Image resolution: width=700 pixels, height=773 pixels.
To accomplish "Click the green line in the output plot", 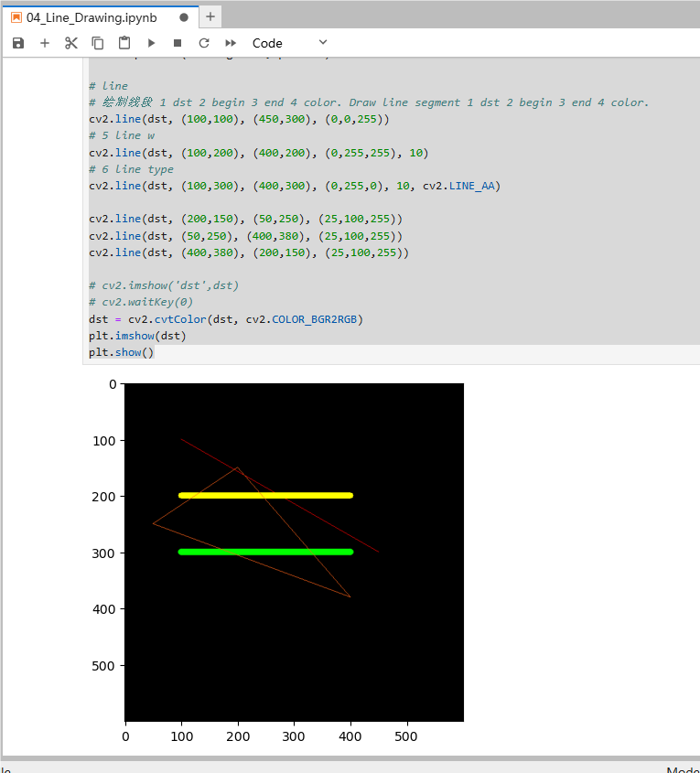I will coord(265,552).
